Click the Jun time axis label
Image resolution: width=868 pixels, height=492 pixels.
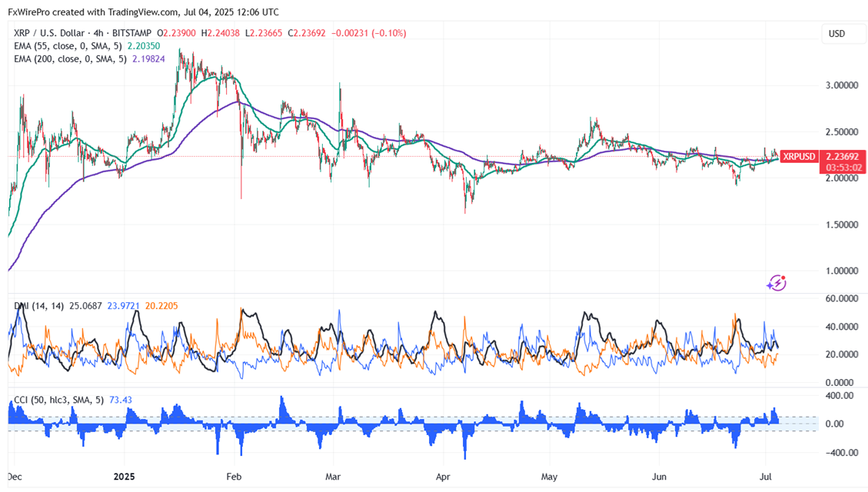[660, 477]
